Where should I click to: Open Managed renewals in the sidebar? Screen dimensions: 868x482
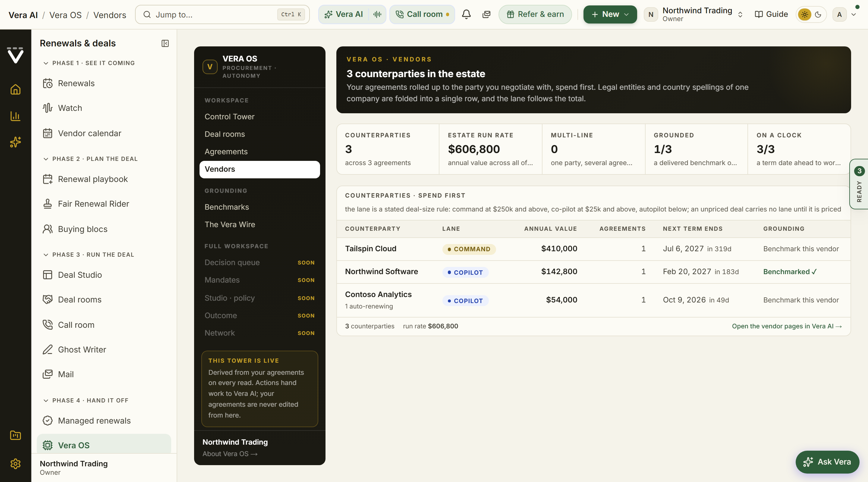coord(104,421)
